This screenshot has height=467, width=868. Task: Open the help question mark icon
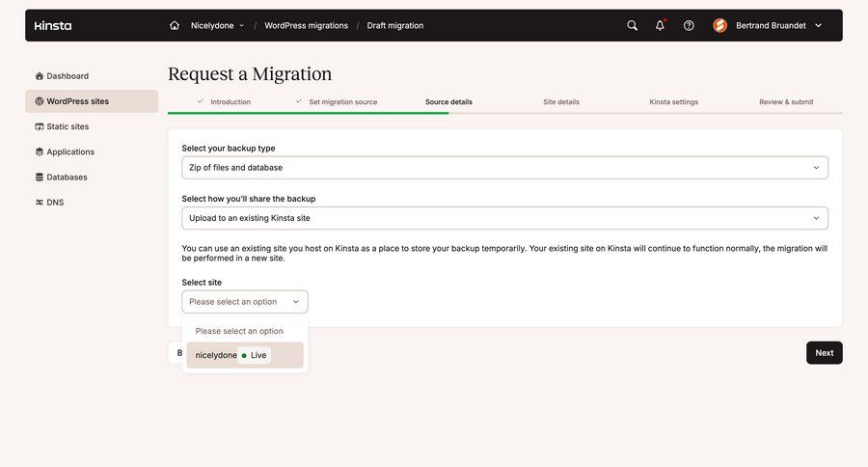[689, 26]
